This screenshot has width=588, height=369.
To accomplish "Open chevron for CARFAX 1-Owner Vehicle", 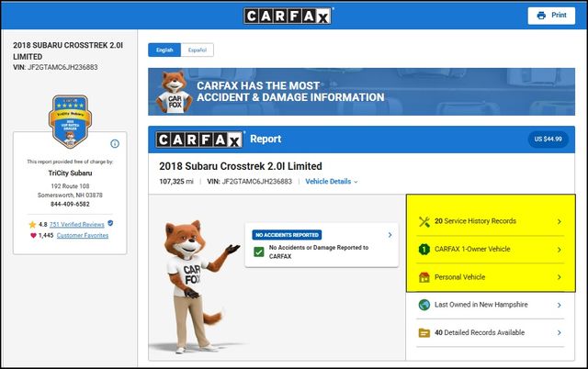I will 560,250.
